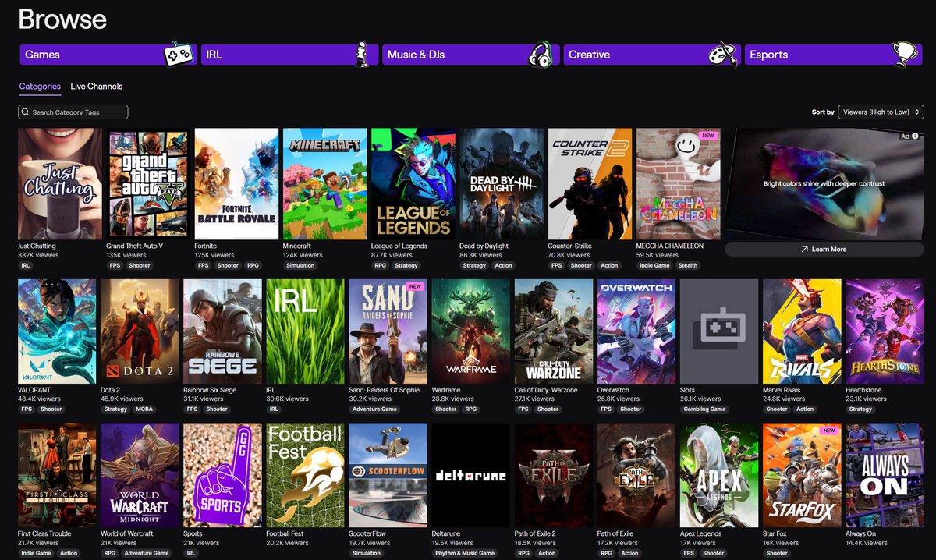
Task: Open the Star Fox cover
Action: [x=802, y=476]
